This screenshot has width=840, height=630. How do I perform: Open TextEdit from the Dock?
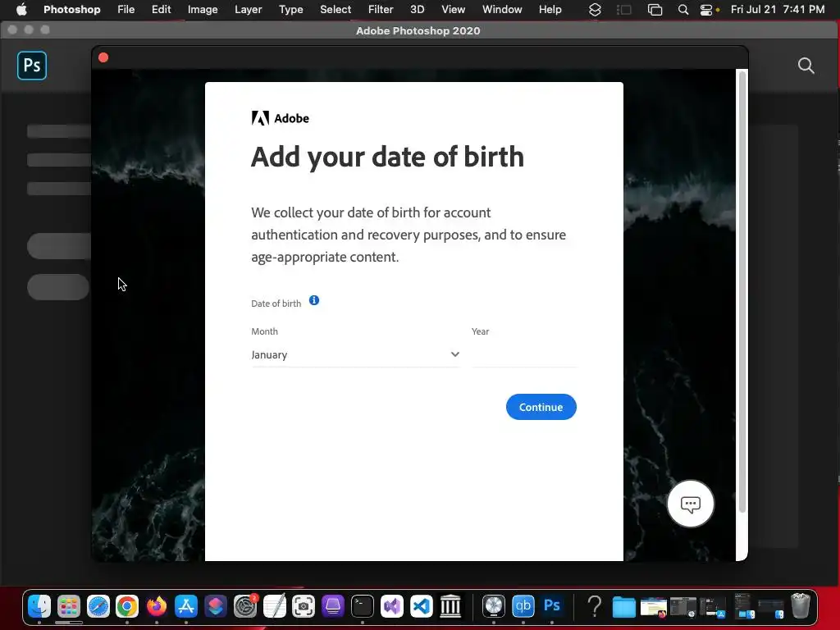[275, 606]
